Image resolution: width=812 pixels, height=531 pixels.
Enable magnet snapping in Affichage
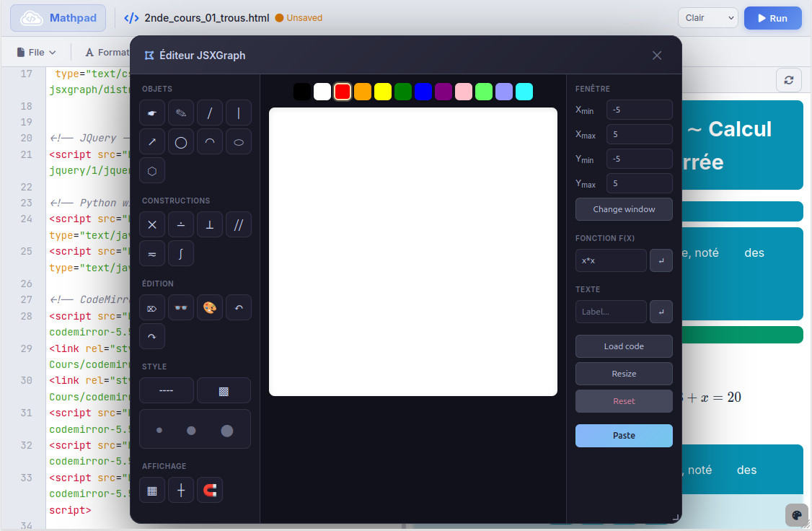click(209, 490)
